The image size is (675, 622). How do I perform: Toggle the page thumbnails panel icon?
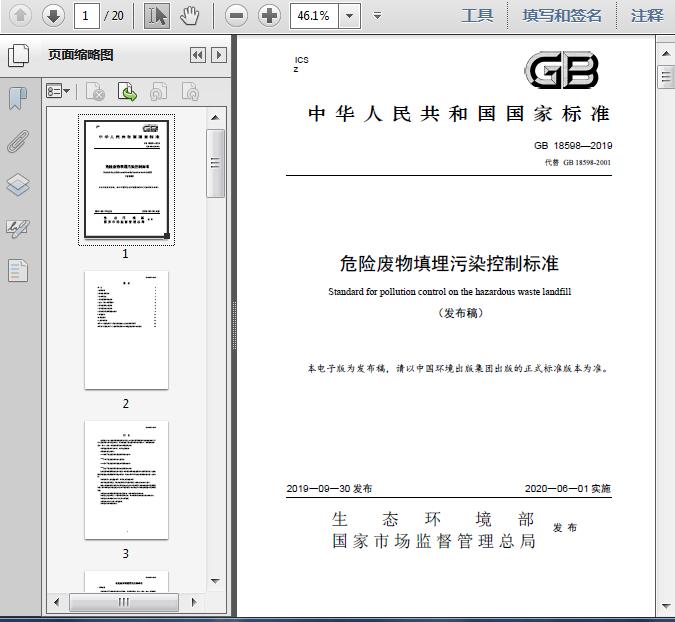tap(19, 55)
